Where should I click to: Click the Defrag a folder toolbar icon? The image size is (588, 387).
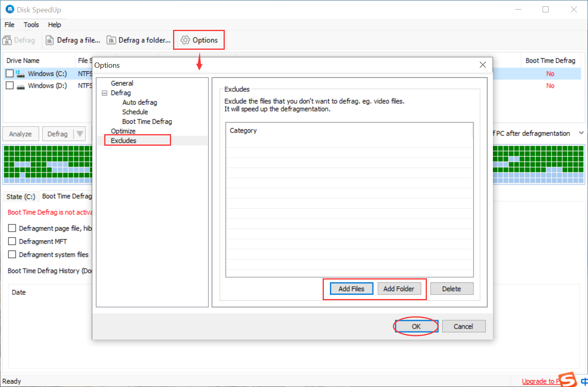(x=111, y=40)
